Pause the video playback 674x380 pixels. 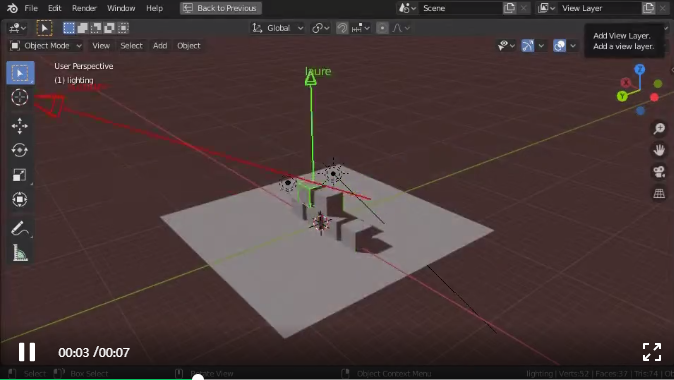click(27, 352)
